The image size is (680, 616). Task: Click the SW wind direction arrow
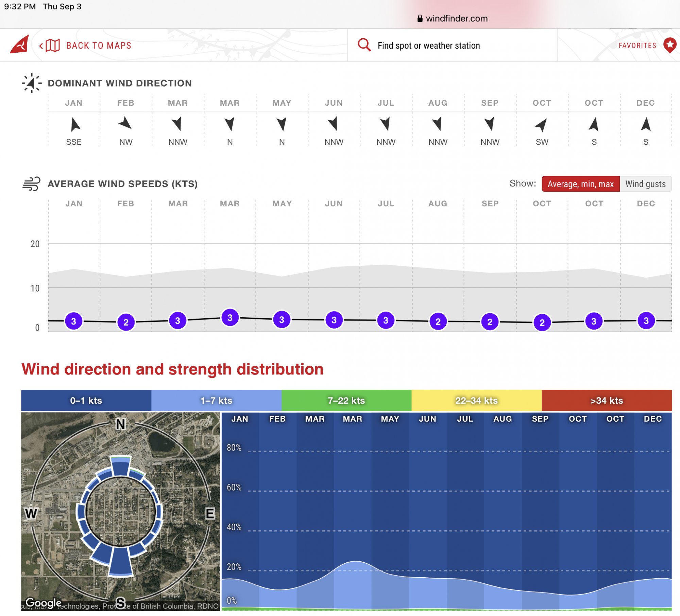541,125
